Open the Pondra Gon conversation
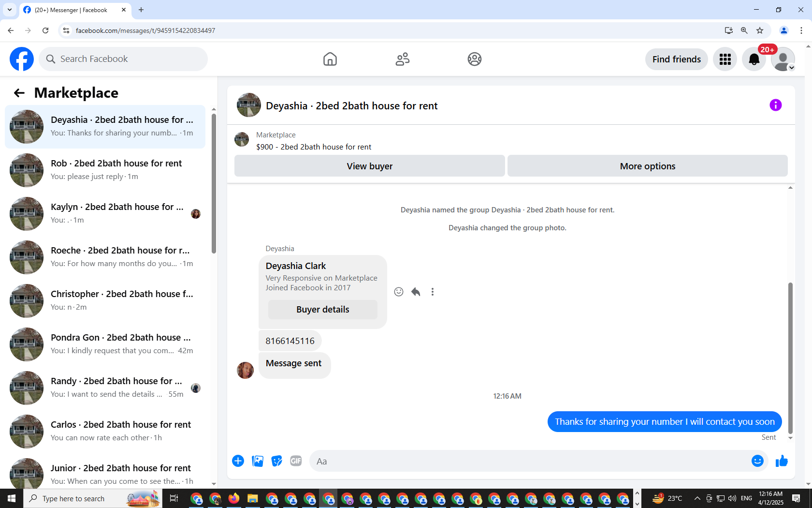 coord(105,344)
